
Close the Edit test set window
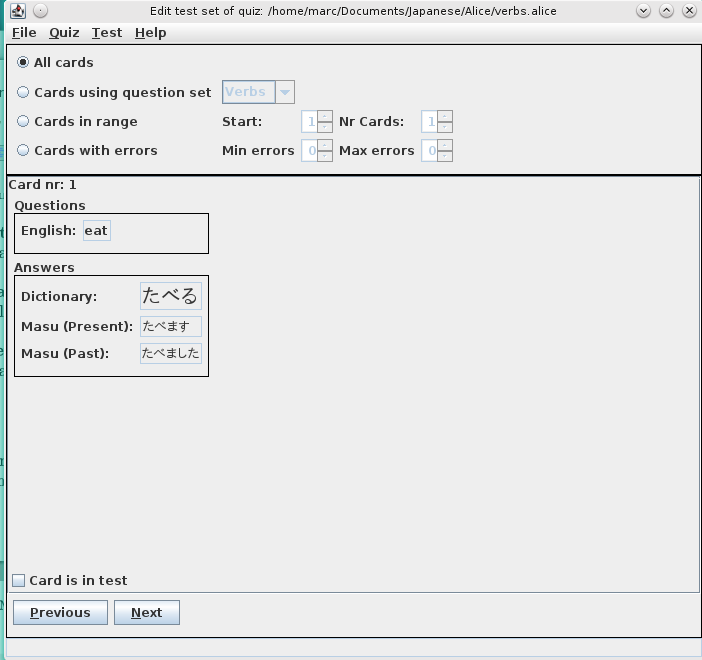pos(689,10)
